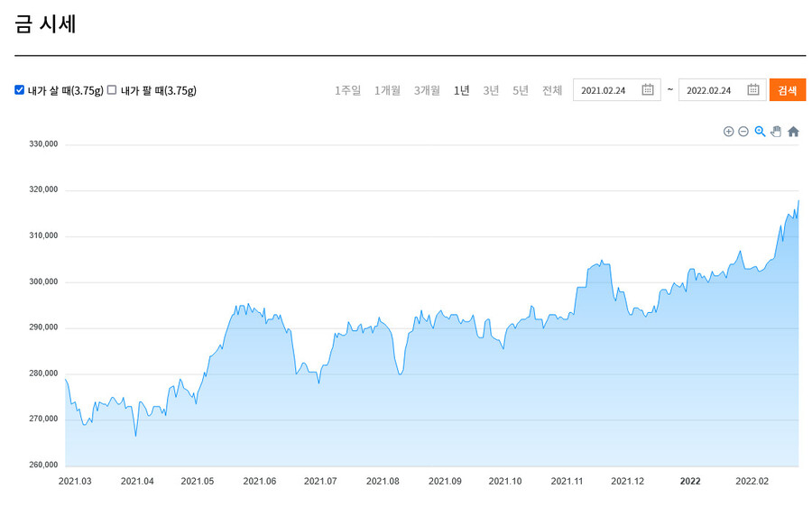Click the chart zoom out minus icon
The image size is (812, 507).
pos(743,132)
